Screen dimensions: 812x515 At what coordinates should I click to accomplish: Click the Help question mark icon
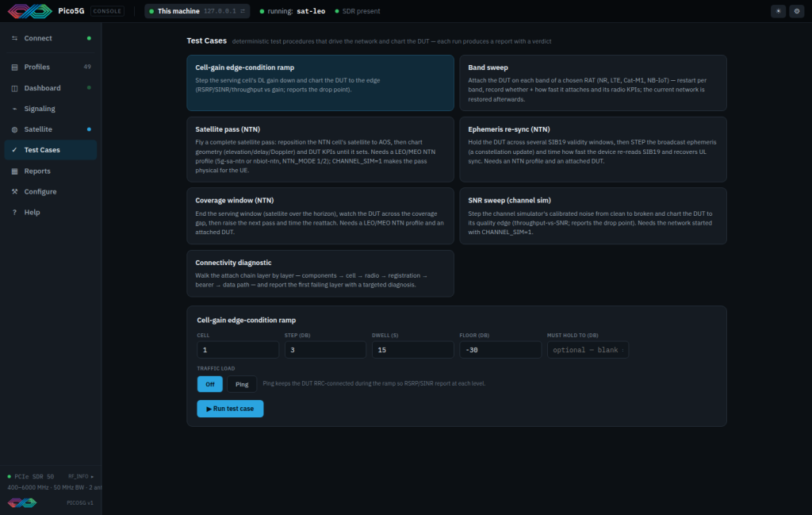(x=14, y=213)
